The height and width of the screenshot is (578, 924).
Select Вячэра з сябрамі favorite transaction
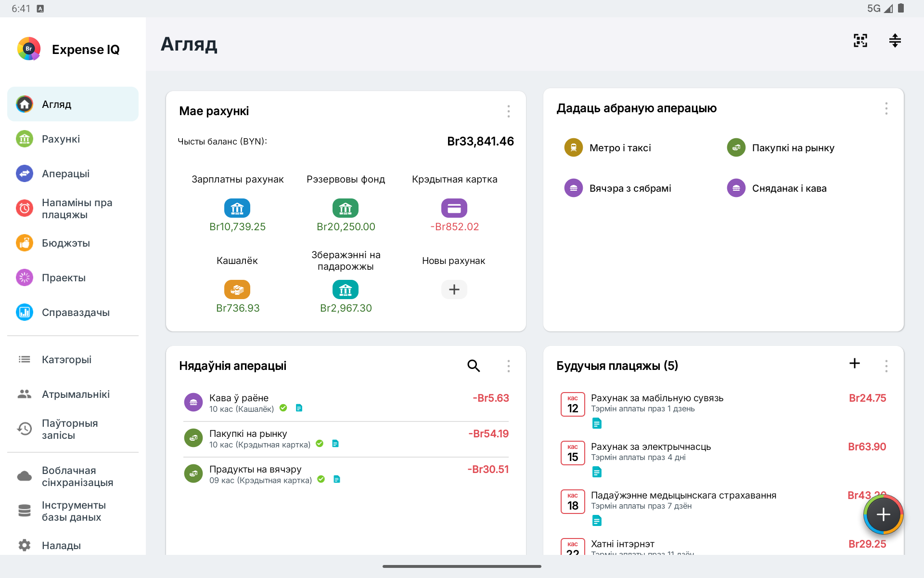[x=618, y=188]
